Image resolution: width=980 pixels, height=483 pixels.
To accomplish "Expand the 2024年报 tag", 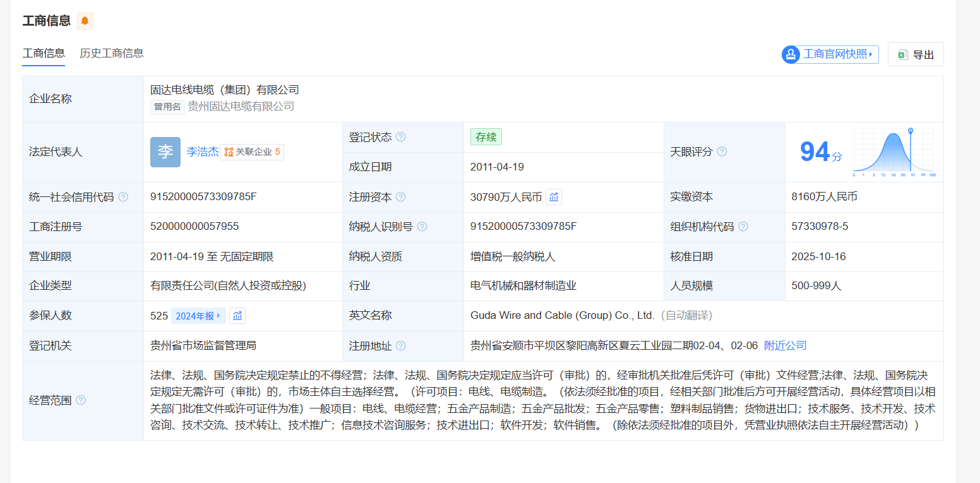I will [198, 316].
